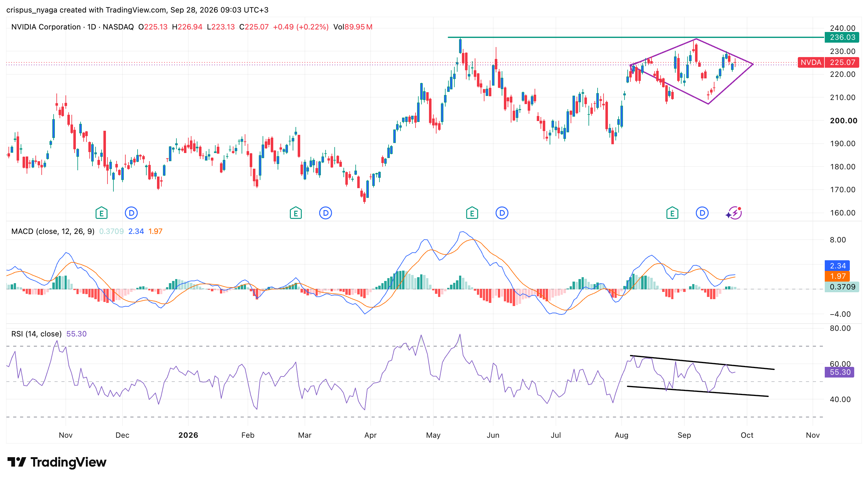
Task: Click the 230.00 price axis label
Action: coord(842,51)
